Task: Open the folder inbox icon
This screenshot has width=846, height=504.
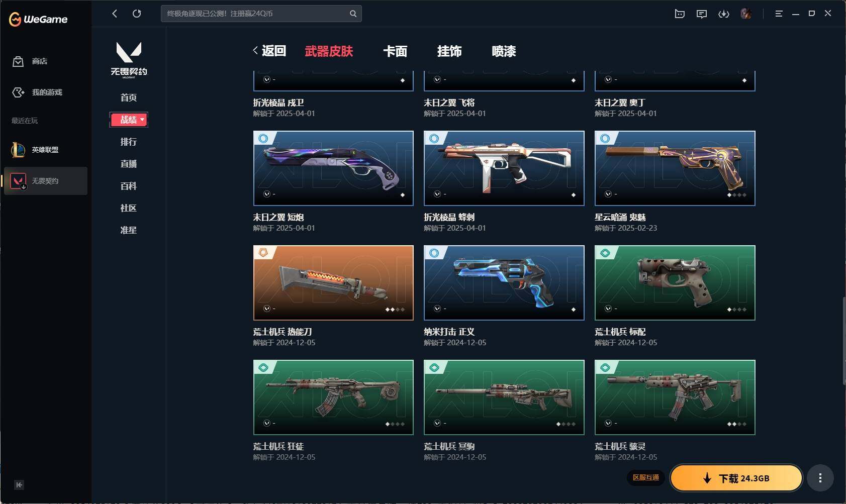Action: [x=680, y=14]
